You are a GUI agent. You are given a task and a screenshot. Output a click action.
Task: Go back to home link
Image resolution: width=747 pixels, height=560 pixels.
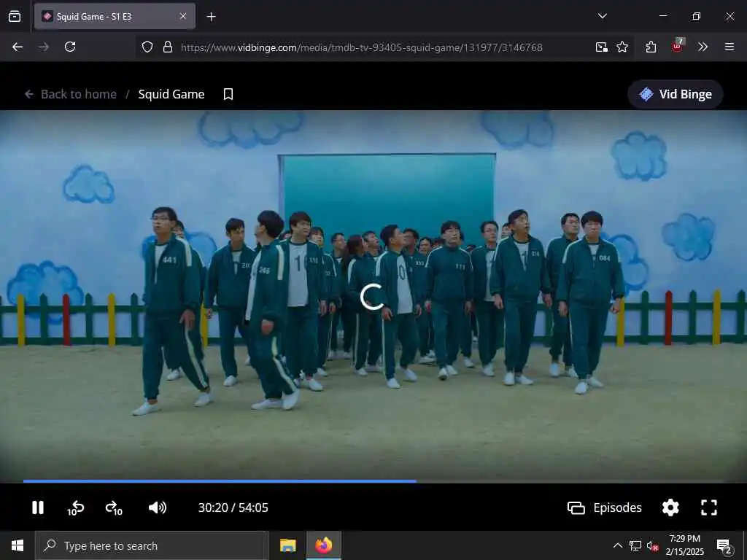tap(71, 94)
